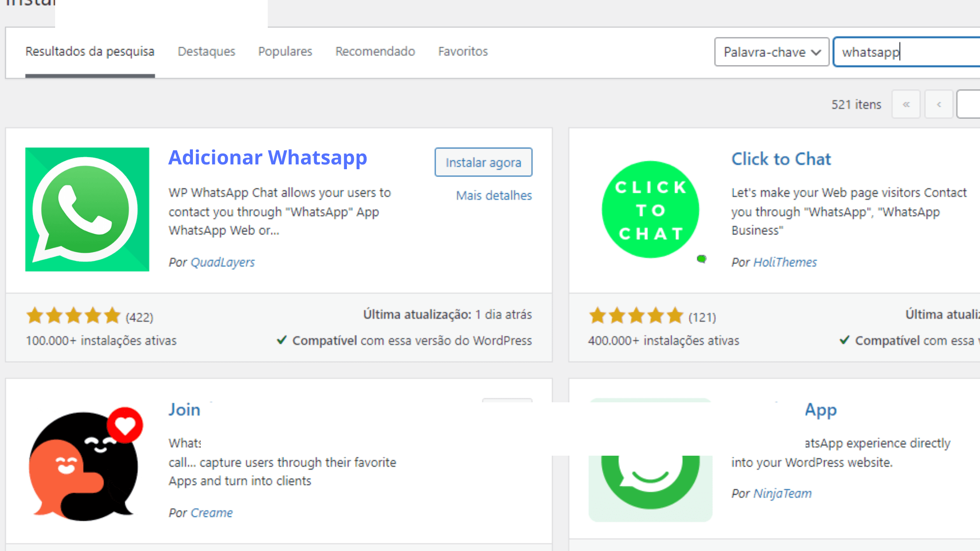Open the Creame author link
The height and width of the screenshot is (551, 980).
click(212, 513)
